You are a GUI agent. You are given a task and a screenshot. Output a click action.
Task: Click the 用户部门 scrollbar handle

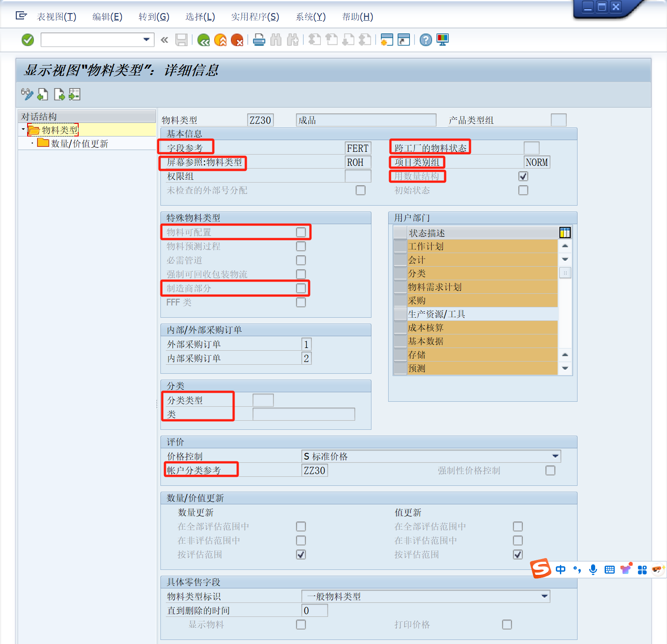pyautogui.click(x=565, y=273)
